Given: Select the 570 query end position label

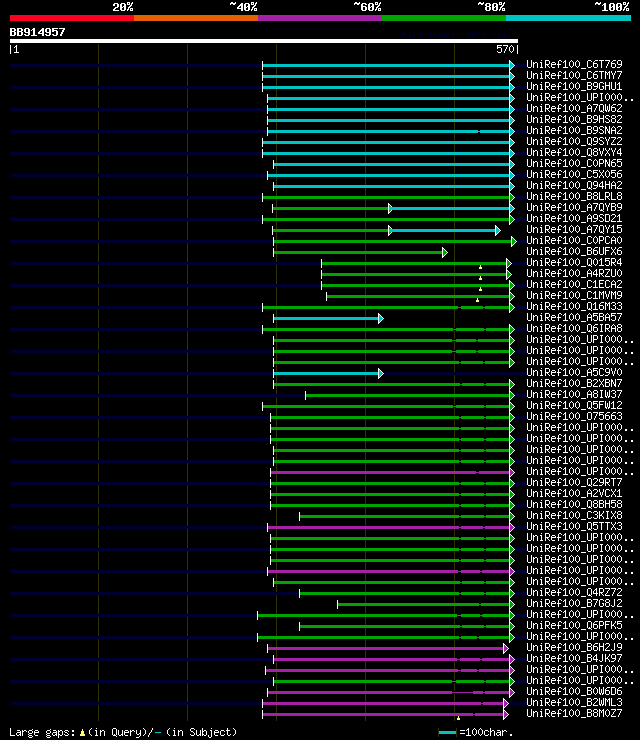Looking at the screenshot, I should [505, 49].
